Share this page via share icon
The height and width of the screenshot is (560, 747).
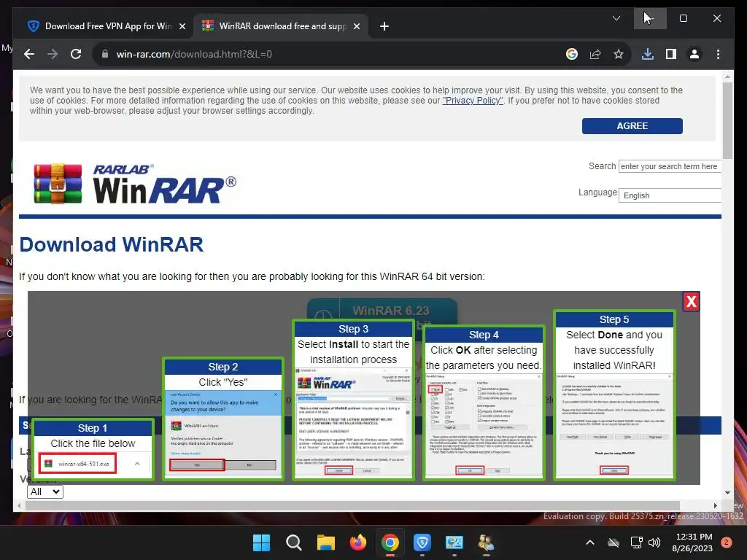pyautogui.click(x=595, y=54)
